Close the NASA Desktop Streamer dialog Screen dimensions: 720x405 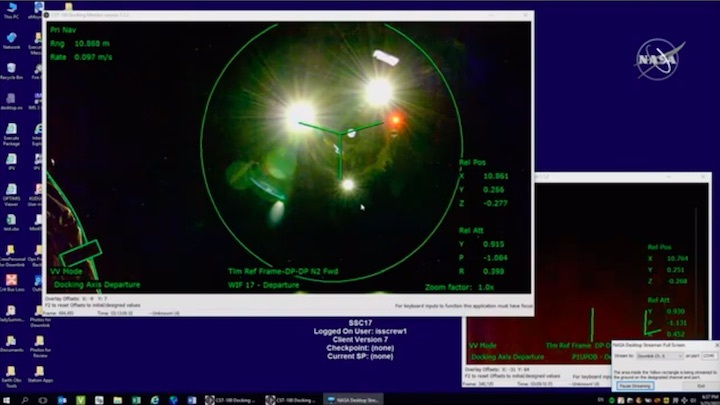click(x=717, y=345)
